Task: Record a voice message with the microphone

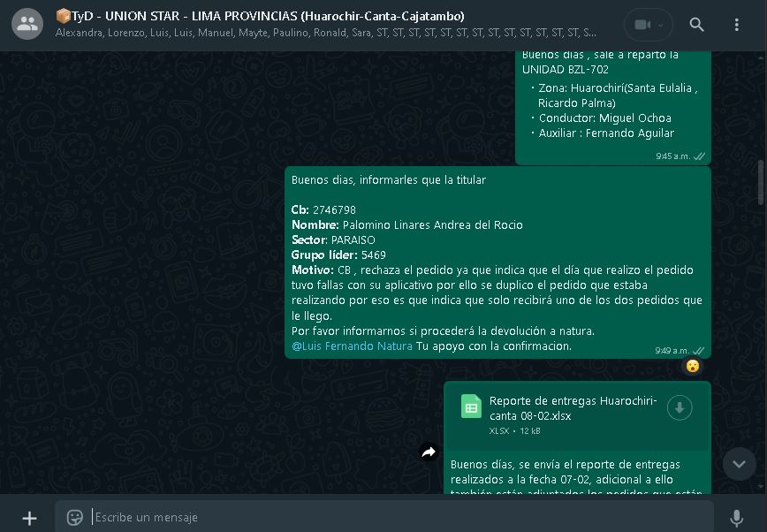Action: (736, 518)
